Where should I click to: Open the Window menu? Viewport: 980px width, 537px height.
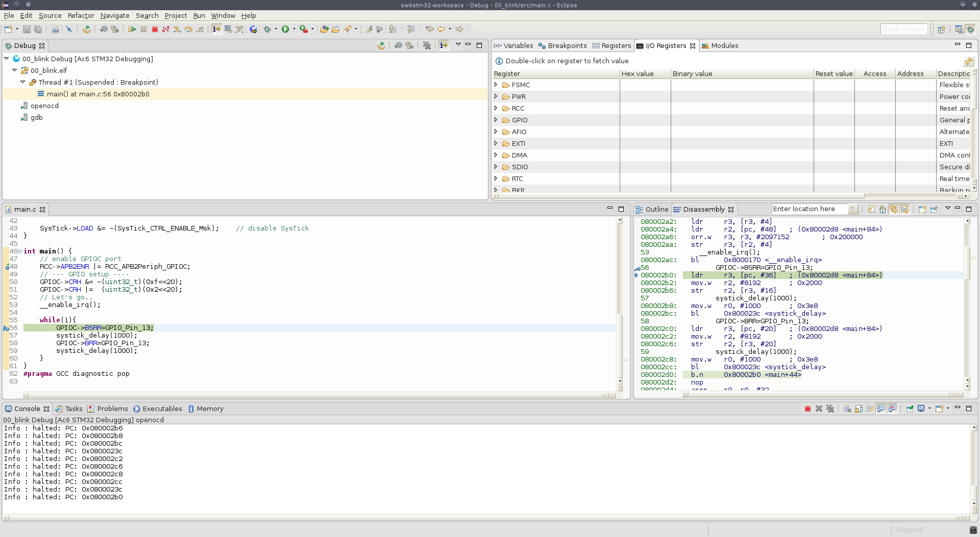(x=223, y=16)
